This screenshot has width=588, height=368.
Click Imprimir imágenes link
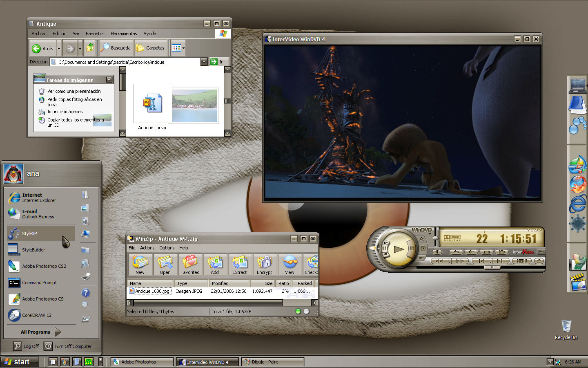[x=65, y=112]
